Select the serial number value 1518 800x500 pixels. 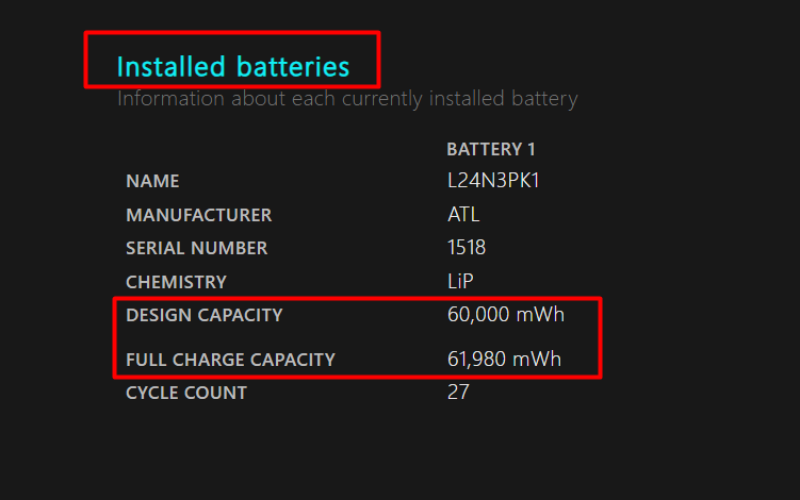[466, 248]
